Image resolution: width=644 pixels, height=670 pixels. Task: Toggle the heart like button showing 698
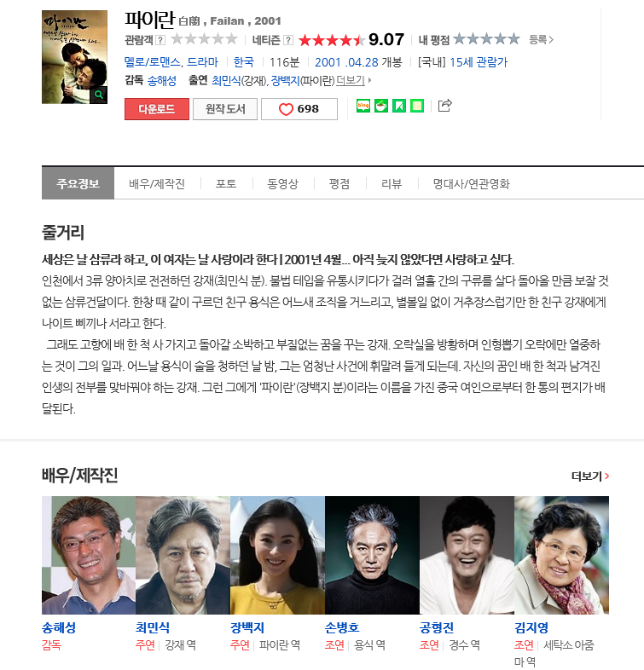tap(299, 109)
